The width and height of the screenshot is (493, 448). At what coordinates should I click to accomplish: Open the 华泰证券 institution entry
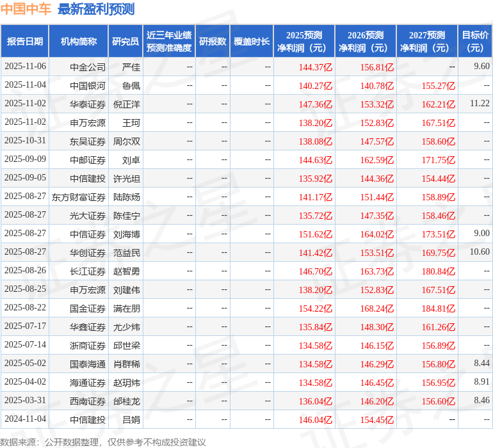(88, 104)
